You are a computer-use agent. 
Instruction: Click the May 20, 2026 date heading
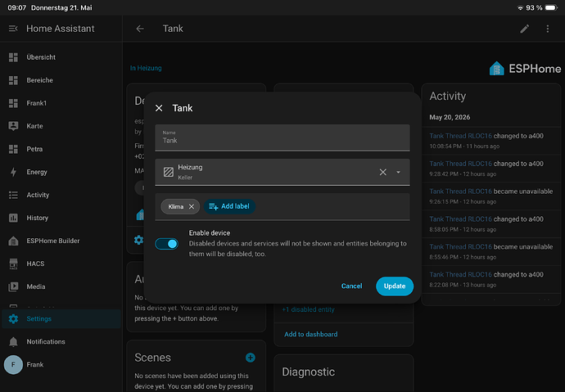coord(450,117)
